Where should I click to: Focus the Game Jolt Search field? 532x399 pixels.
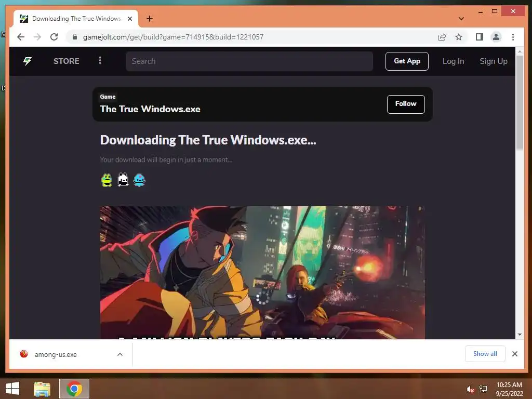click(249, 61)
